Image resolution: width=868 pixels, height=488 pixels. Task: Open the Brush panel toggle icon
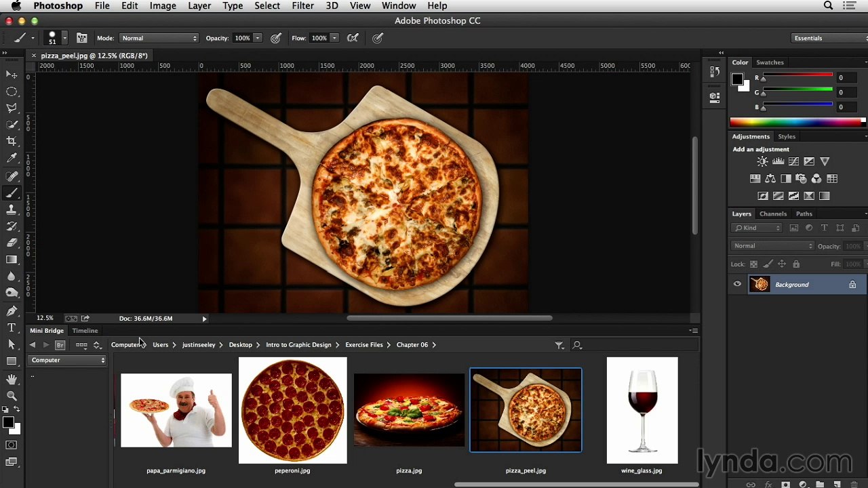[82, 38]
